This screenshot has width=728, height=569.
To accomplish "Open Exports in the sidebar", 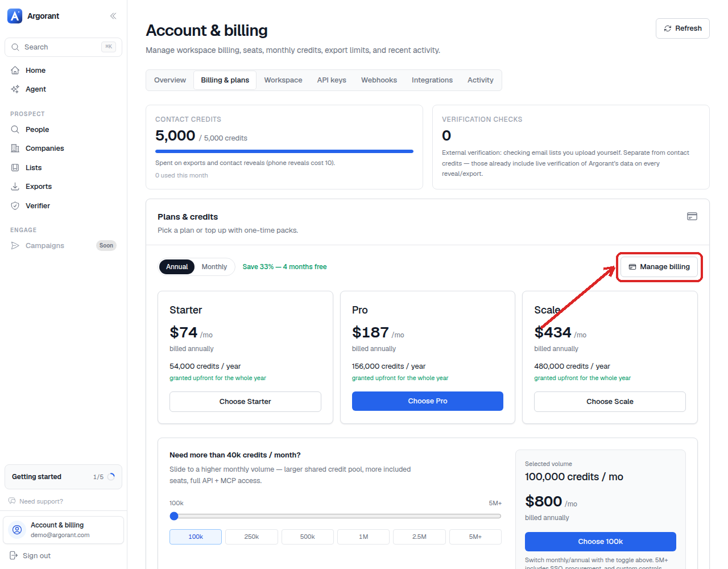I will click(x=63, y=187).
